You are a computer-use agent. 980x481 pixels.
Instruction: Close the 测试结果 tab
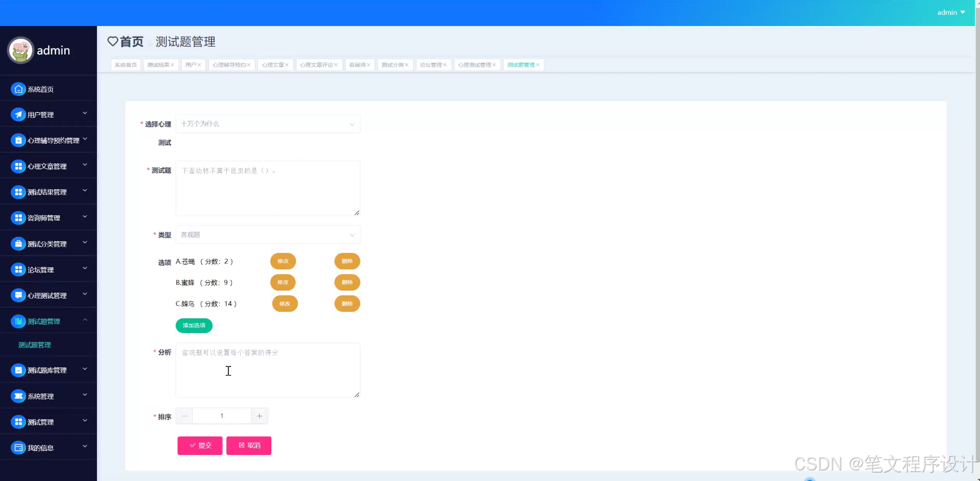coord(172,65)
